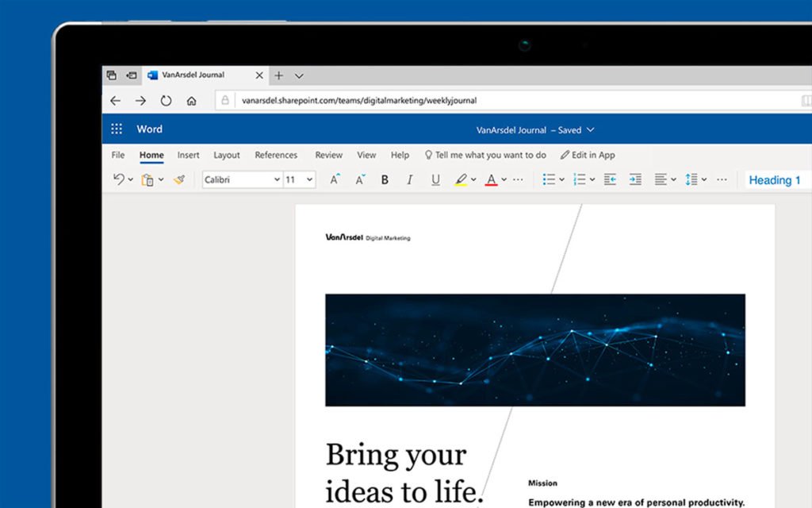Screen dimensions: 812x508
Task: Click set these tabs aside icon
Action: click(x=132, y=75)
